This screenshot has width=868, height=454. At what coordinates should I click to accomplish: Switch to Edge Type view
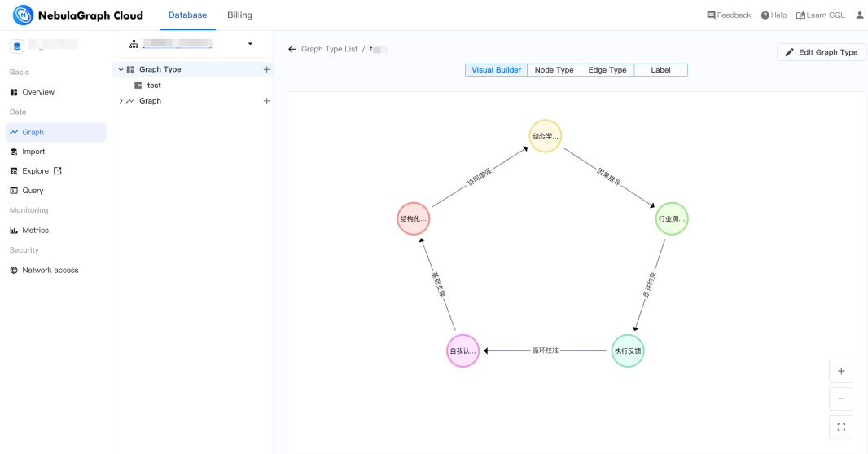point(607,70)
